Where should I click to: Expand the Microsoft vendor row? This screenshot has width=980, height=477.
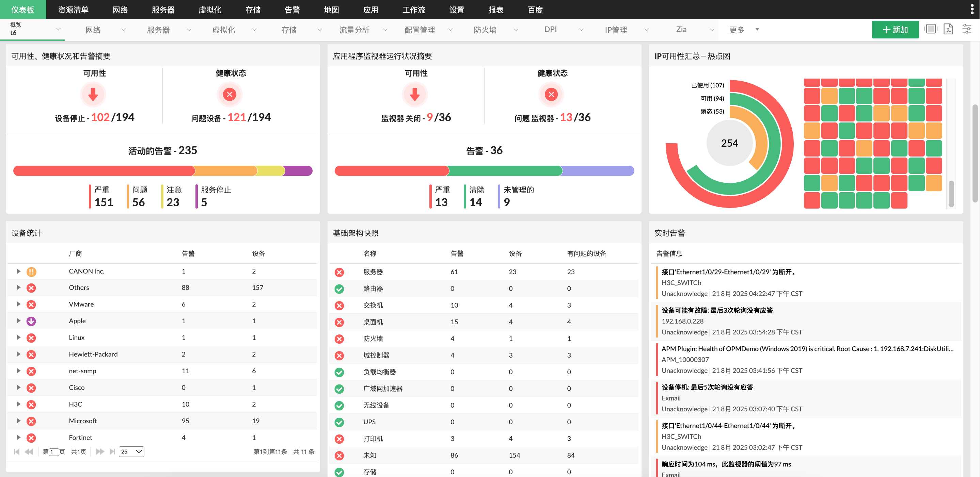[18, 421]
